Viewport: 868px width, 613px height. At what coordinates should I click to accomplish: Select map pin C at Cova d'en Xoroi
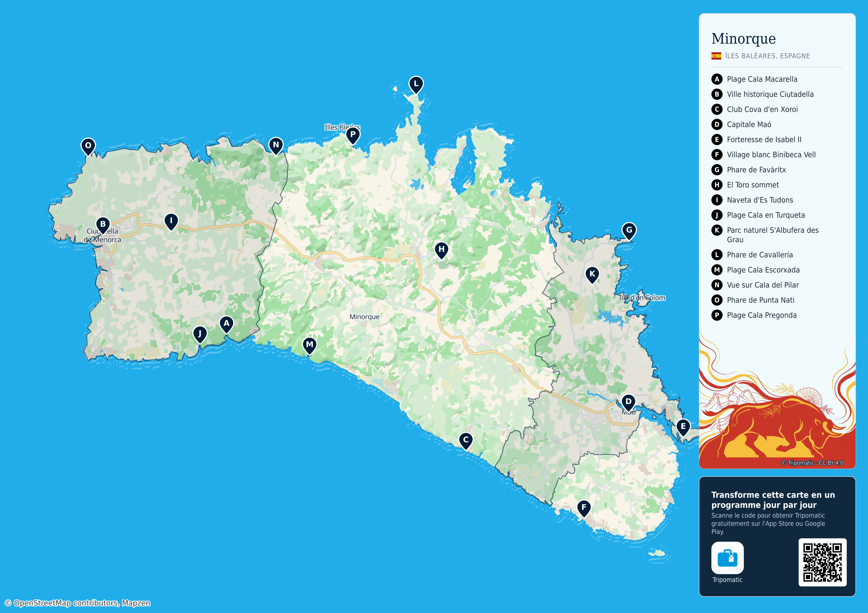point(466,440)
